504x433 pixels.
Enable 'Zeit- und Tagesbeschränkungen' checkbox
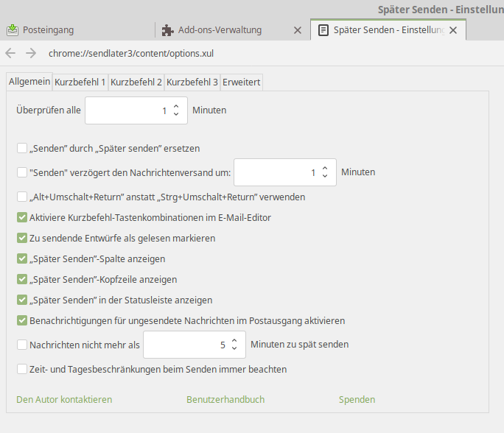click(22, 369)
